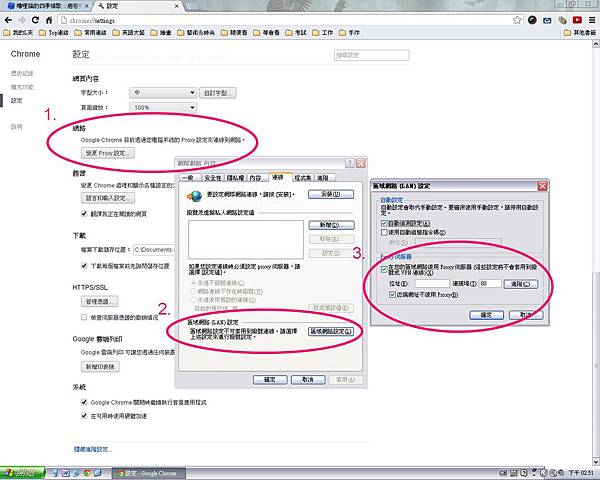Open the '工作' bookmark folder
This screenshot has width=600, height=480.
[x=323, y=33]
